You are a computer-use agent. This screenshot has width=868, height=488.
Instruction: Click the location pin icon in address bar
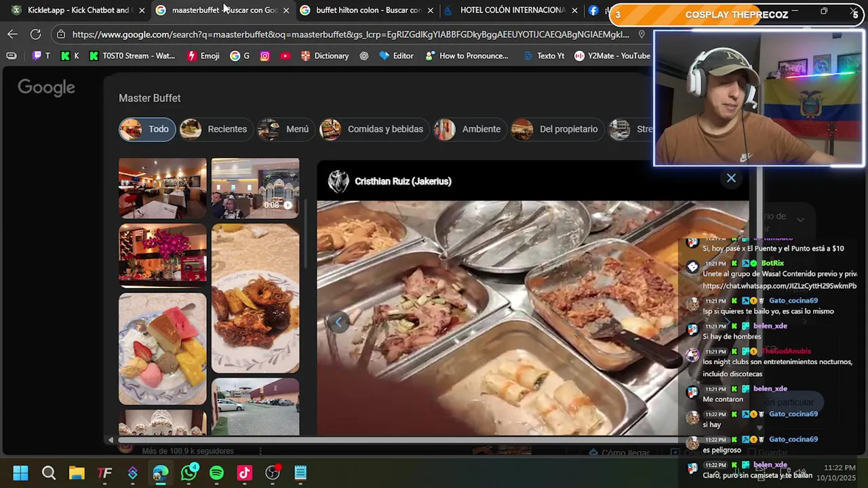tap(642, 34)
